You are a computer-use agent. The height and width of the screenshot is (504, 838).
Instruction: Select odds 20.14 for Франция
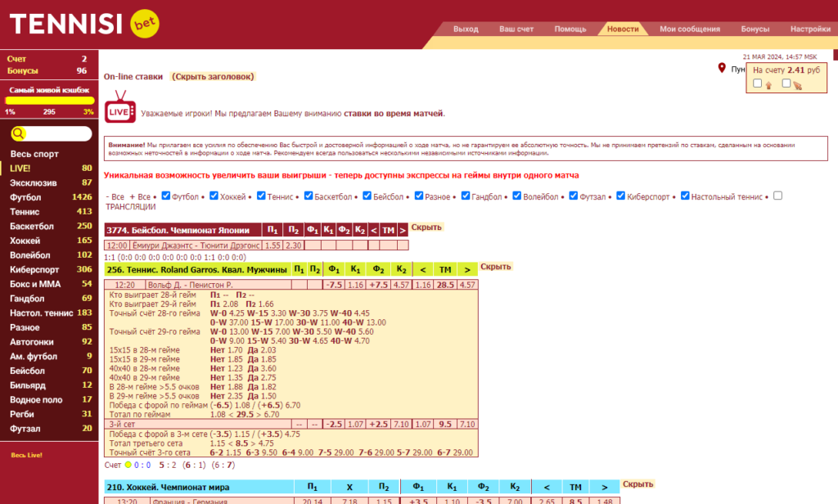click(312, 502)
